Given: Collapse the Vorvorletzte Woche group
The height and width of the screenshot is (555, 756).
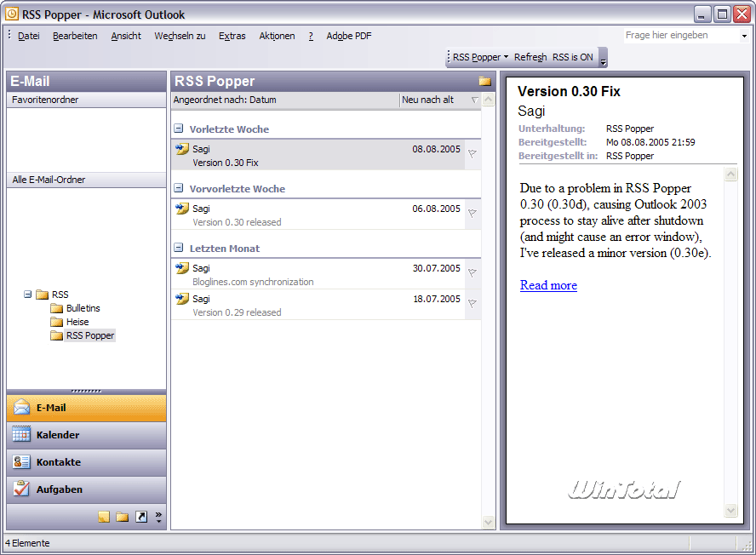Looking at the screenshot, I should (179, 188).
